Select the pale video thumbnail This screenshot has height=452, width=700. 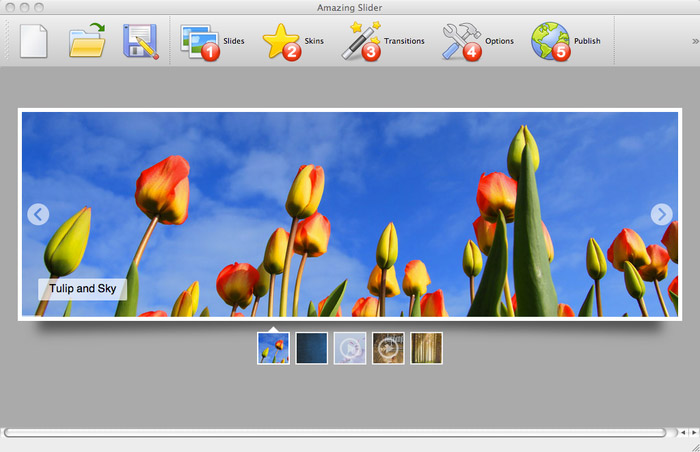(x=350, y=348)
